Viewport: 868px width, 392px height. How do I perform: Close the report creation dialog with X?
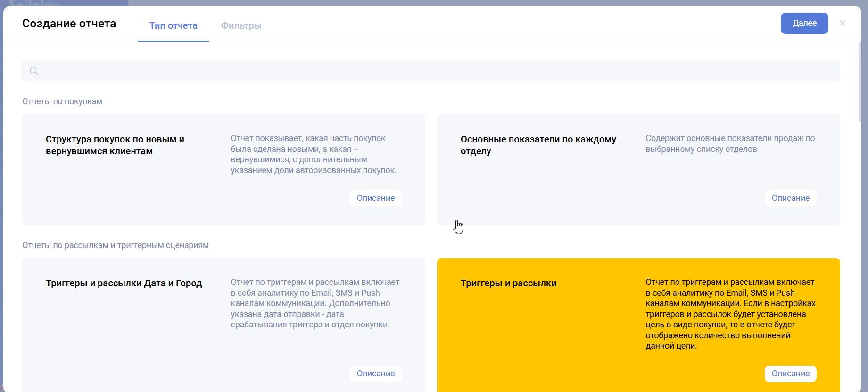[x=842, y=23]
